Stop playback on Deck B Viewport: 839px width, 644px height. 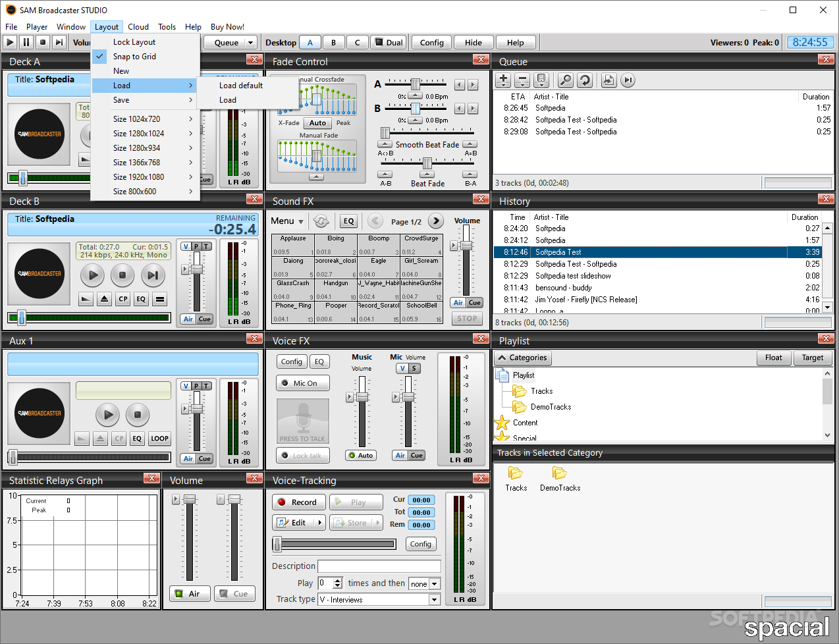tap(122, 275)
